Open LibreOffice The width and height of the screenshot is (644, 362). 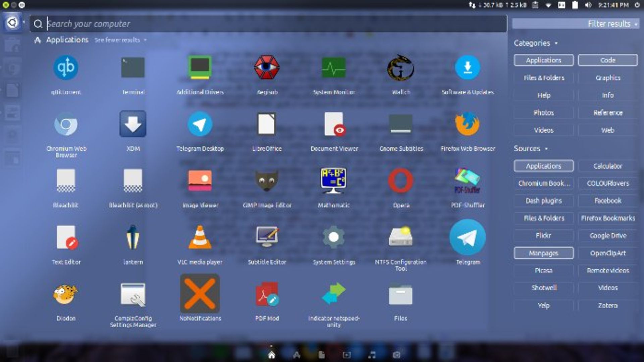[267, 124]
